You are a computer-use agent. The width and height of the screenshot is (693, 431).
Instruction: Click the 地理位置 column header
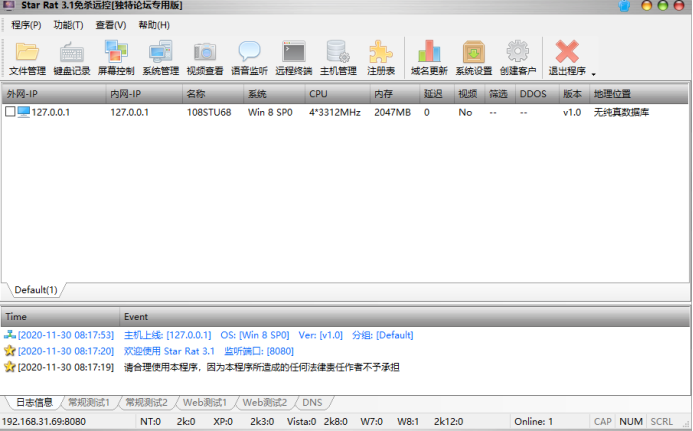[639, 94]
